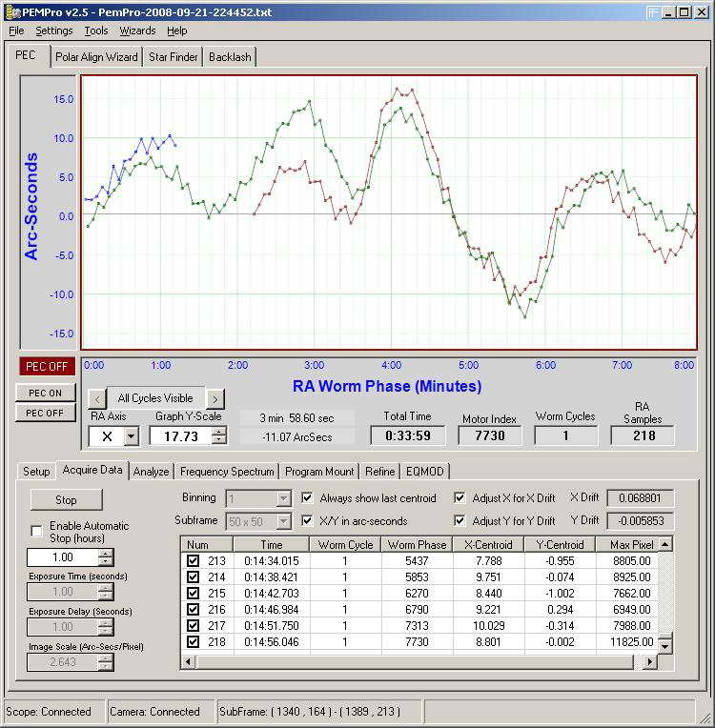Image resolution: width=715 pixels, height=728 pixels.
Task: Open the Help menu
Action: [176, 30]
